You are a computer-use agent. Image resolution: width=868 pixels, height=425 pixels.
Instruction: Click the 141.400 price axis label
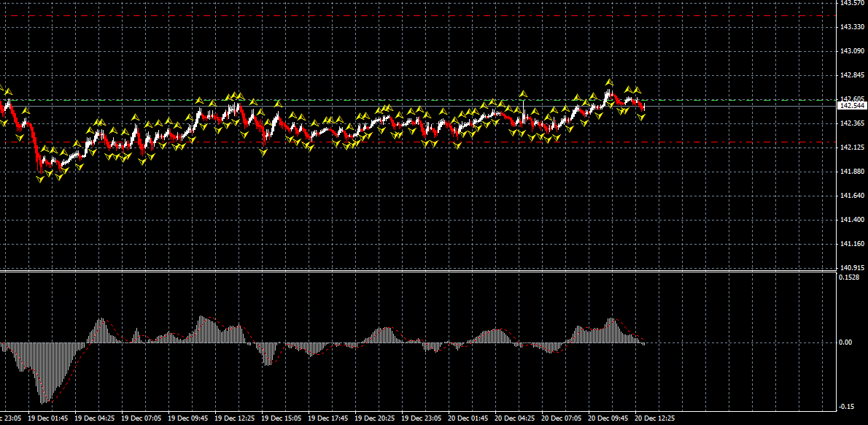[853, 220]
